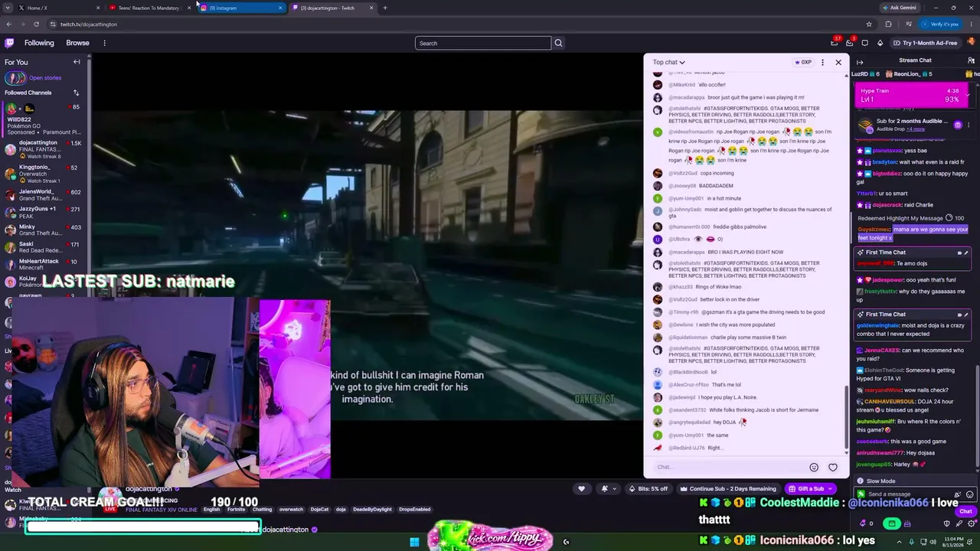Open Top chat panel more options
Image resolution: width=980 pixels, height=551 pixels.
822,62
